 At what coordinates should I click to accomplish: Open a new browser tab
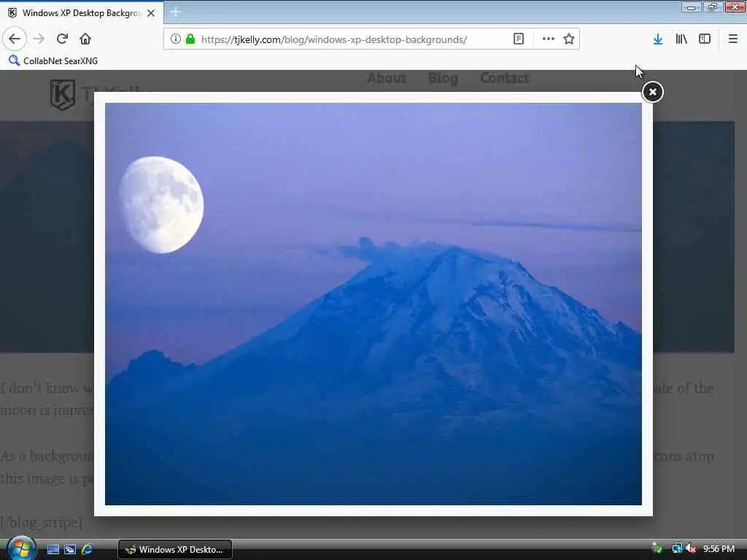pyautogui.click(x=176, y=12)
